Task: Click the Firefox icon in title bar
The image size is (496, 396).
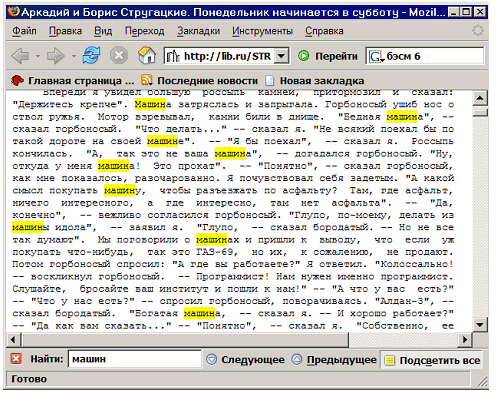Action: [13, 12]
